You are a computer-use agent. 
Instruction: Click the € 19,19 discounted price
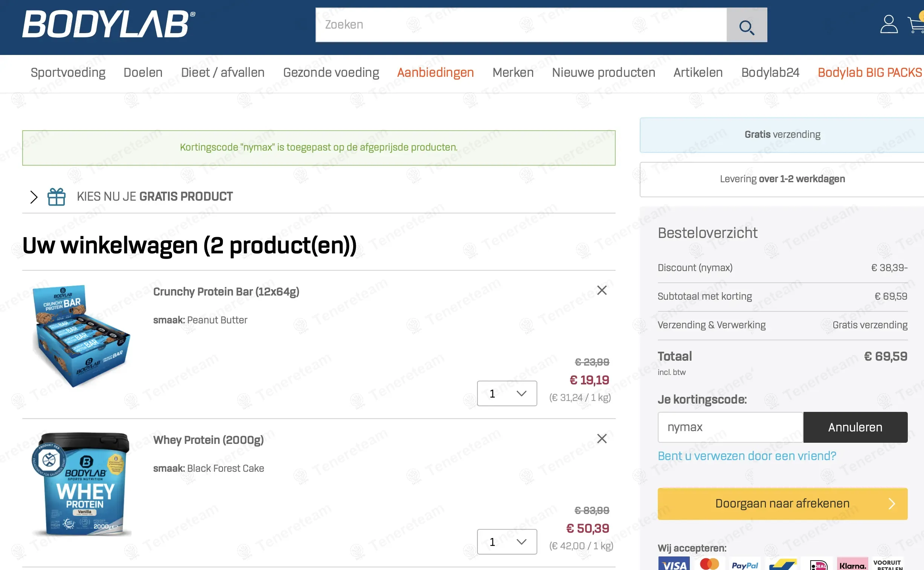(589, 380)
